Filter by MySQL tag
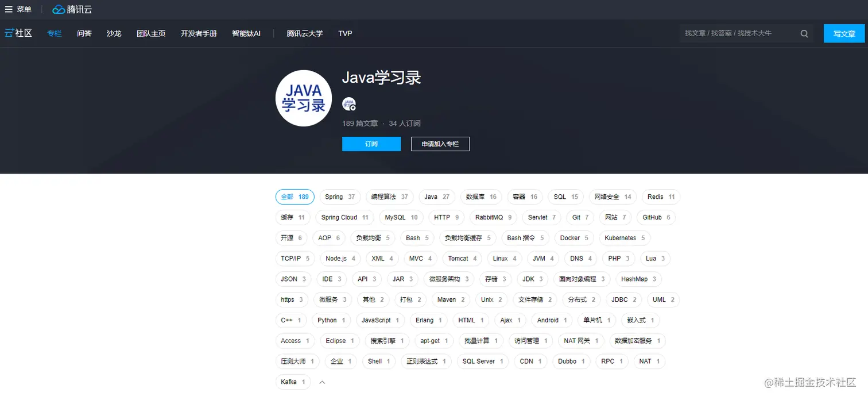This screenshot has height=400, width=868. click(401, 217)
